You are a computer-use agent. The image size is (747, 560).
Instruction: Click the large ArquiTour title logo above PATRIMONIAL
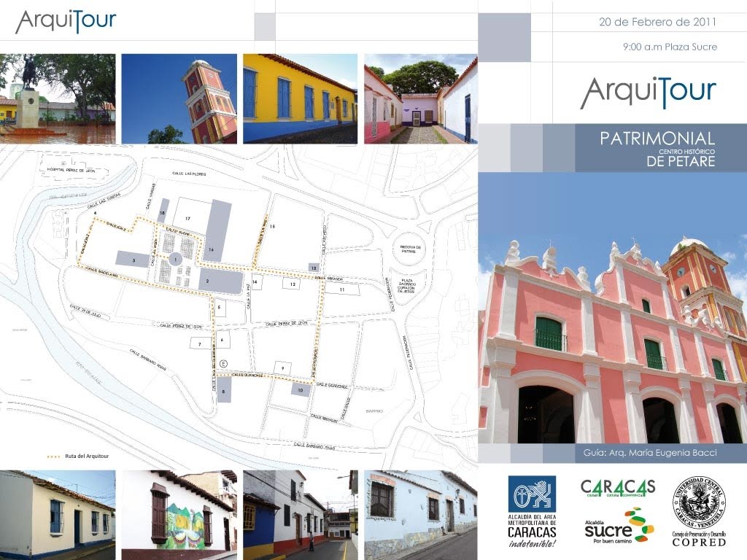click(648, 93)
